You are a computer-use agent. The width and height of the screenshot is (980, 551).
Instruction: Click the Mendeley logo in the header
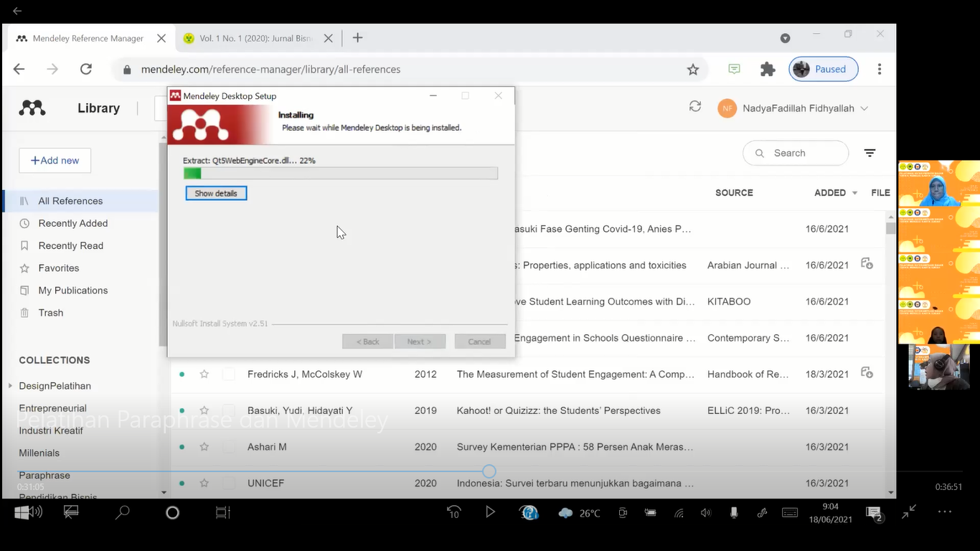click(32, 108)
